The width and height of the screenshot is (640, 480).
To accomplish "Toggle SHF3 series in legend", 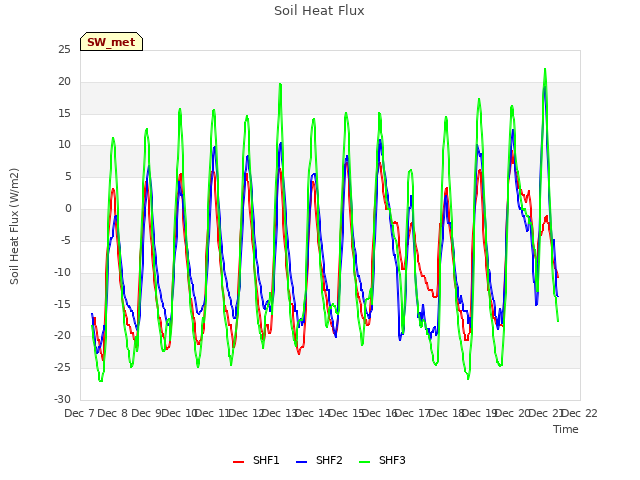I will point(382,460).
